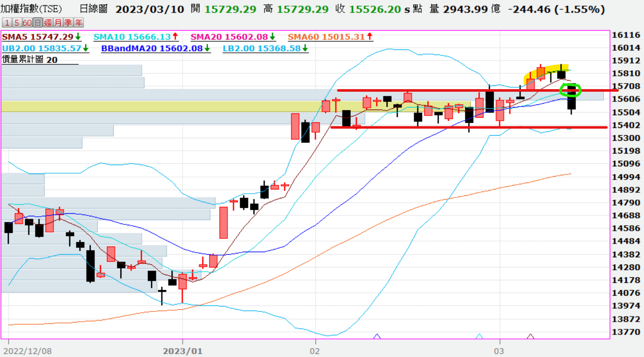
Task: Click the down arrow next to SMA5 value
Action: pyautogui.click(x=78, y=37)
